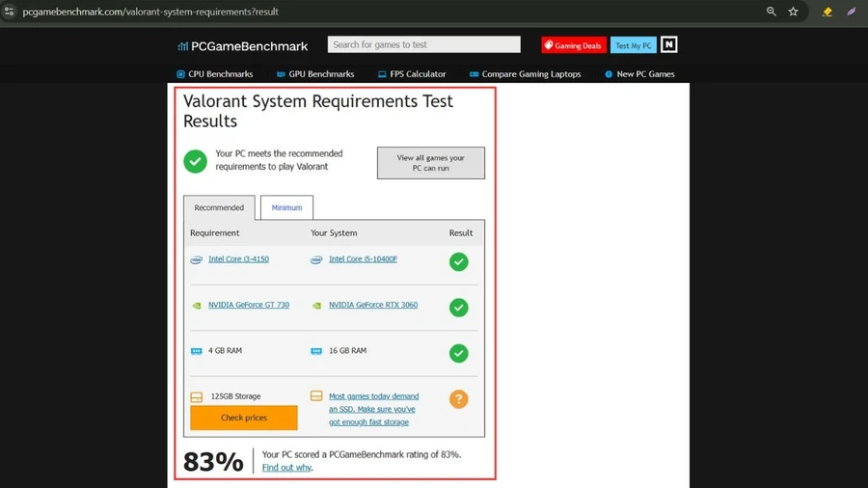868x488 pixels.
Task: Open the 'Most games today demand an SSD' link
Action: click(373, 409)
